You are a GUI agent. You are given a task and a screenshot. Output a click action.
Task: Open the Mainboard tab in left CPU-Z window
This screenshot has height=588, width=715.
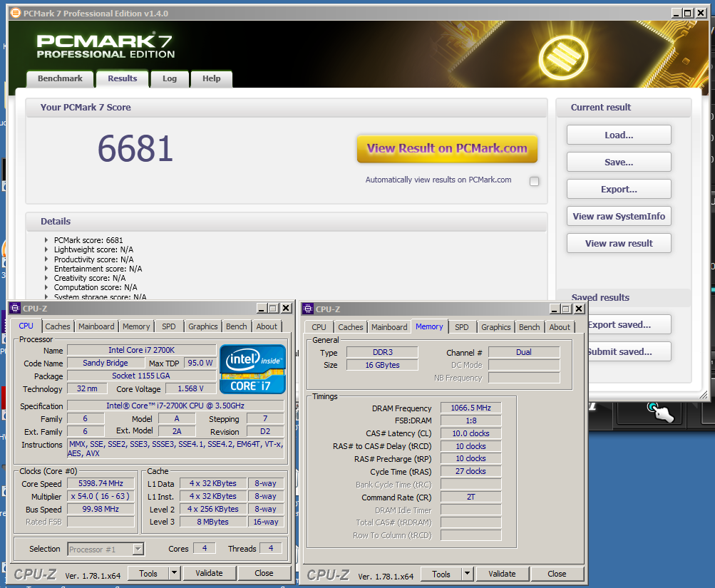[96, 326]
